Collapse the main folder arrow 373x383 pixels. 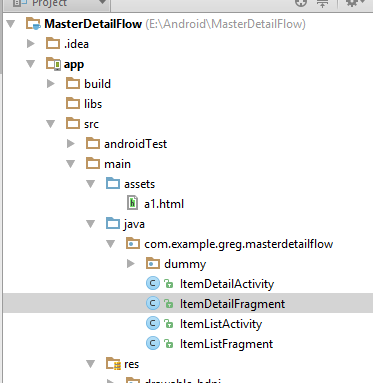71,164
